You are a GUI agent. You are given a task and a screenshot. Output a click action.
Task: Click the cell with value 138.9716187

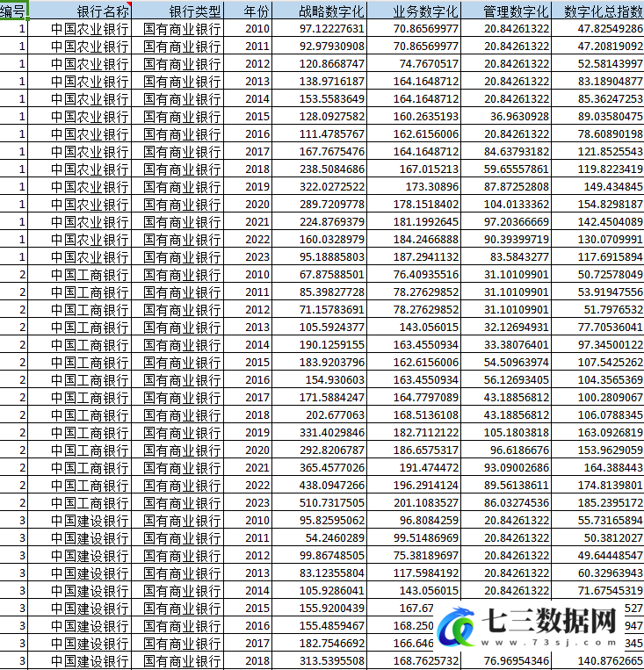(x=319, y=81)
